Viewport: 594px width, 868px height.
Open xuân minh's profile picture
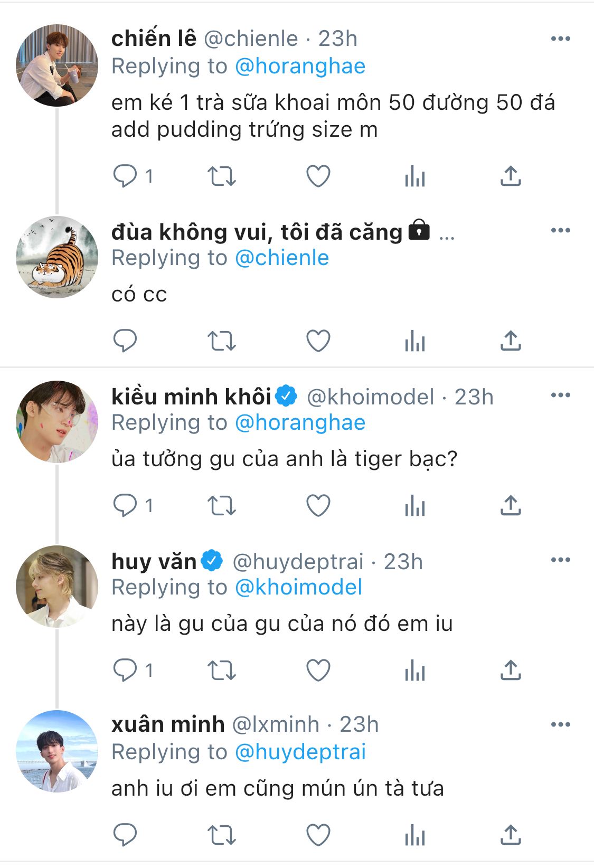pos(57,751)
